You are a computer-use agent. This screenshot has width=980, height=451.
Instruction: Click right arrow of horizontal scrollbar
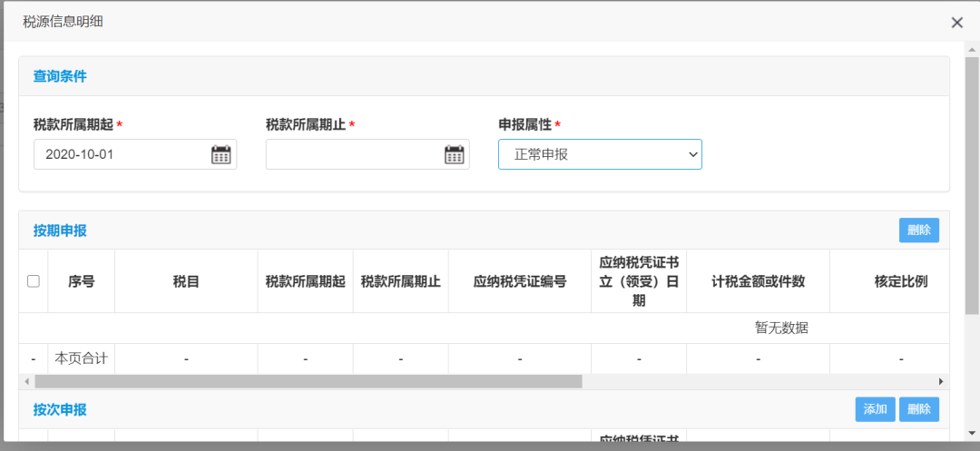coord(941,382)
